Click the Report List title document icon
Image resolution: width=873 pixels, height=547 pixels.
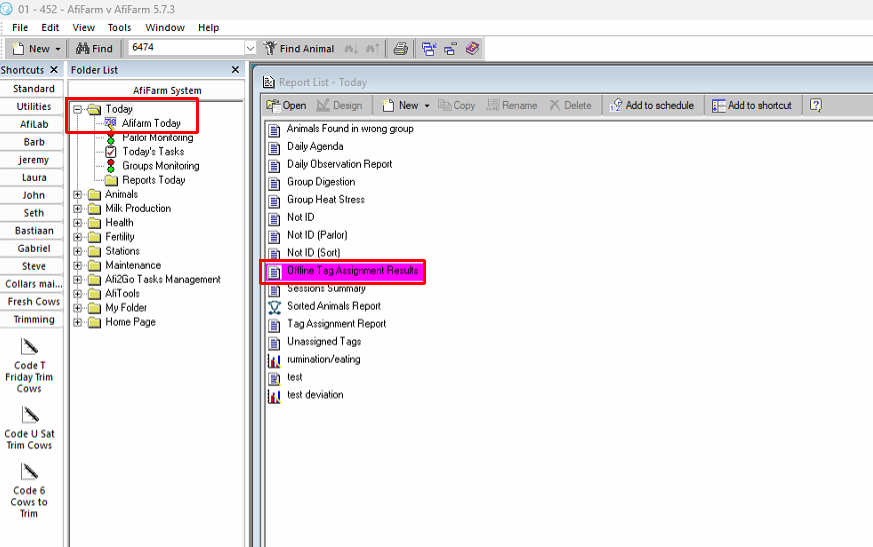tap(268, 82)
